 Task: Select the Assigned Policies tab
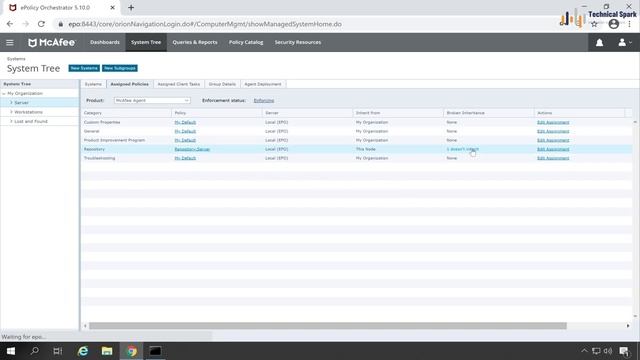click(x=129, y=84)
